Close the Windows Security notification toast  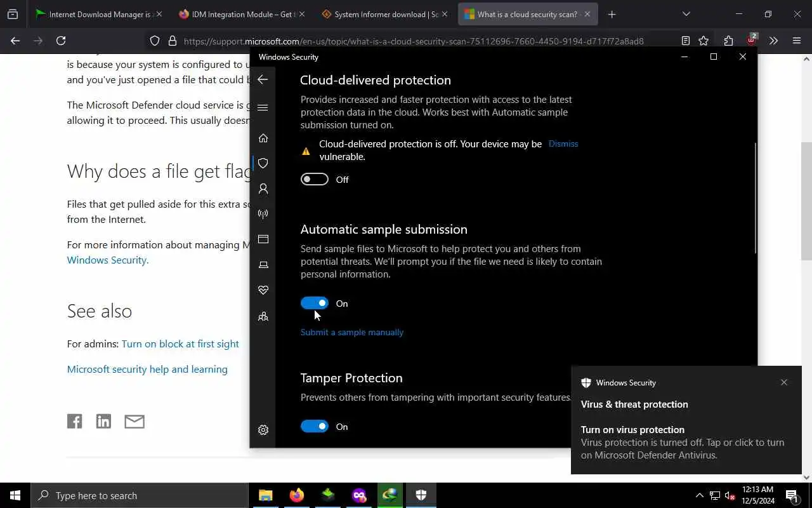pyautogui.click(x=784, y=382)
